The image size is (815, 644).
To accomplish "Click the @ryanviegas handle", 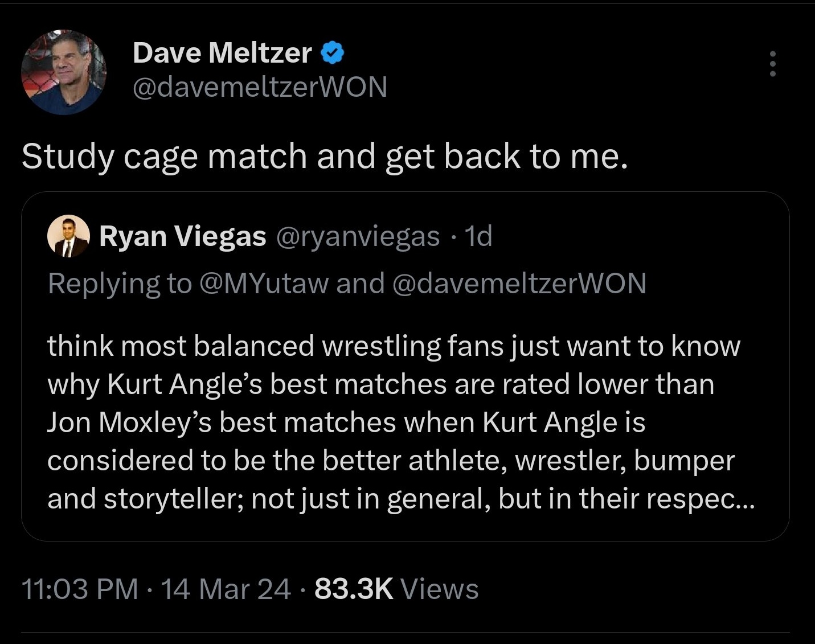I will (x=358, y=236).
